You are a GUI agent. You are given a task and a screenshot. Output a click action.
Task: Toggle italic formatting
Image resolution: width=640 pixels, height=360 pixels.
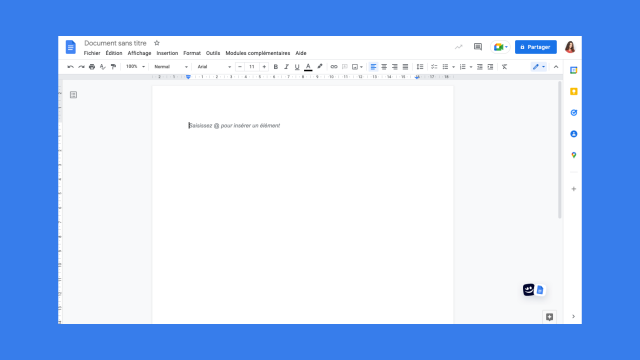286,67
